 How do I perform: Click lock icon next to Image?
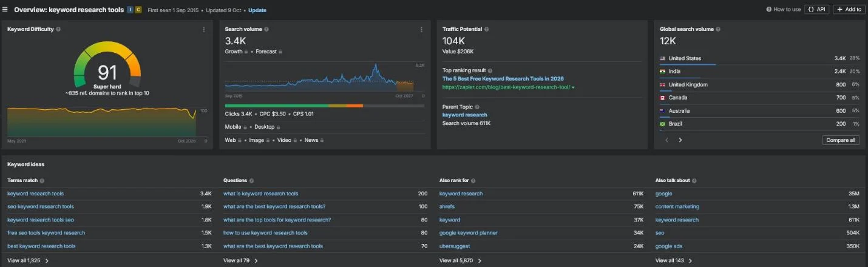tap(268, 140)
